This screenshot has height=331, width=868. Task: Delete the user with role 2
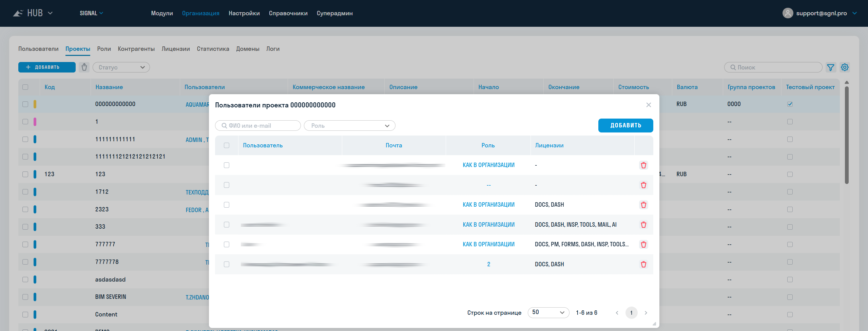click(x=643, y=264)
